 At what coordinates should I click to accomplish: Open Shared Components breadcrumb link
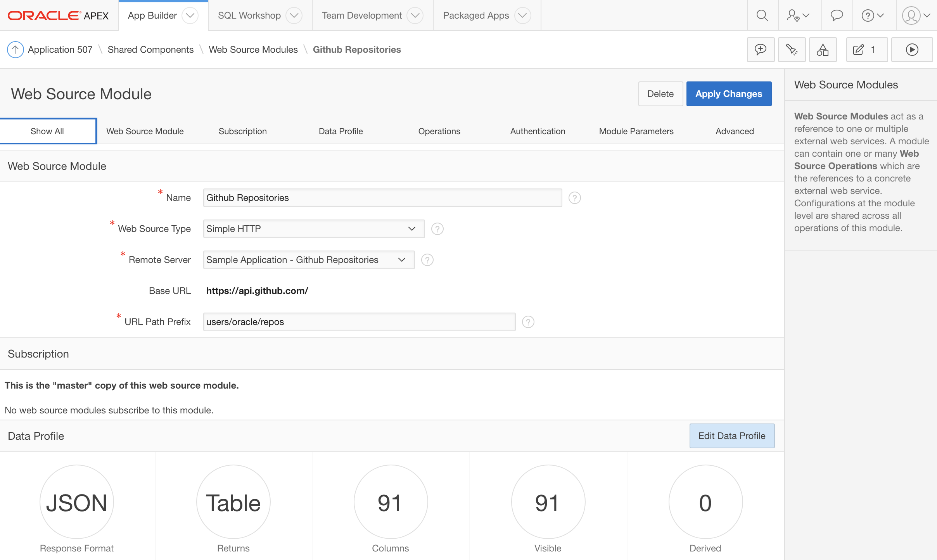[x=150, y=50]
